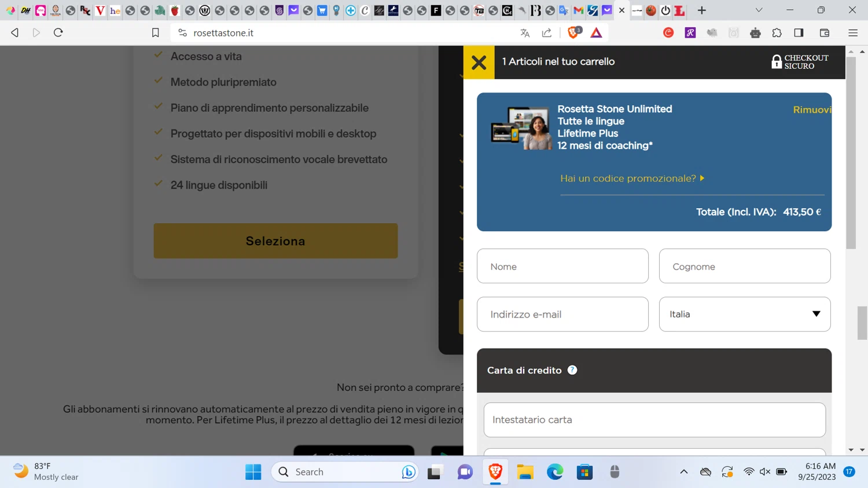The width and height of the screenshot is (868, 488).
Task: Open the red C extension icon
Action: 668,33
